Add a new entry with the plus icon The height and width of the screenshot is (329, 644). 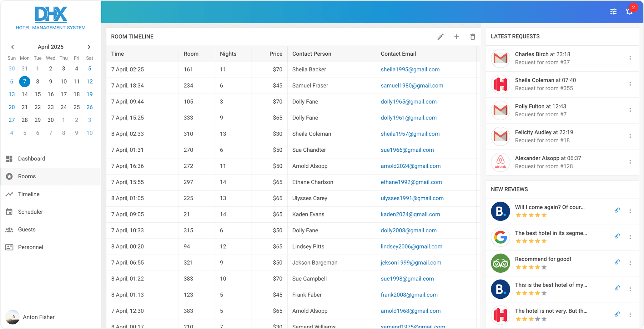(456, 37)
